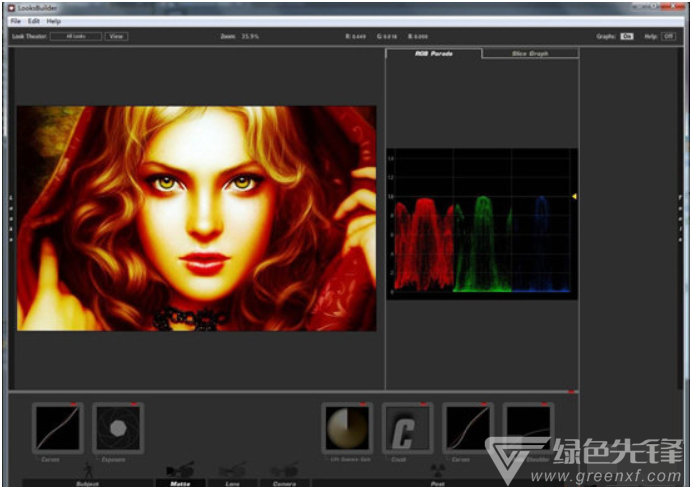Select the Shoulder tool thumbnail
This screenshot has width=692, height=490.
tap(528, 428)
